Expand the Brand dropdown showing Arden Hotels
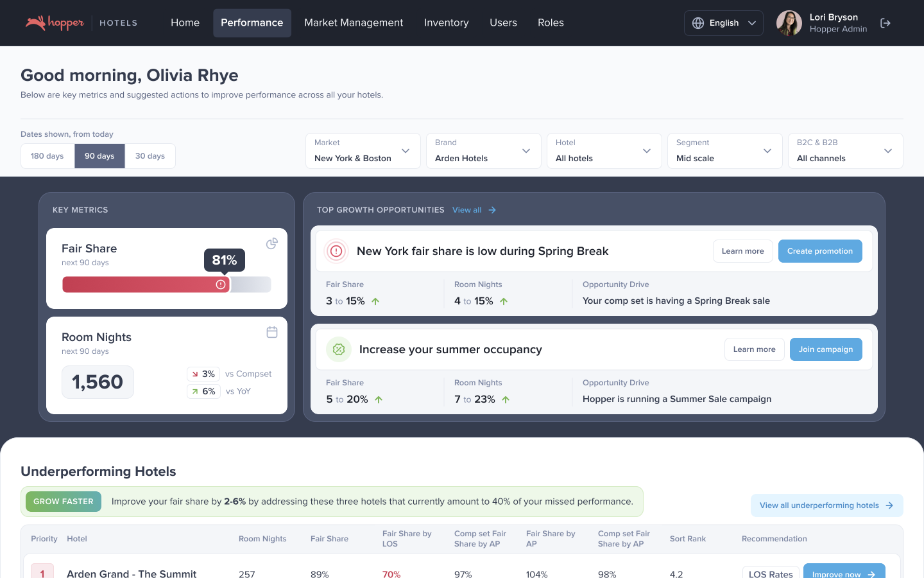Viewport: 924px width, 578px height. (483, 151)
